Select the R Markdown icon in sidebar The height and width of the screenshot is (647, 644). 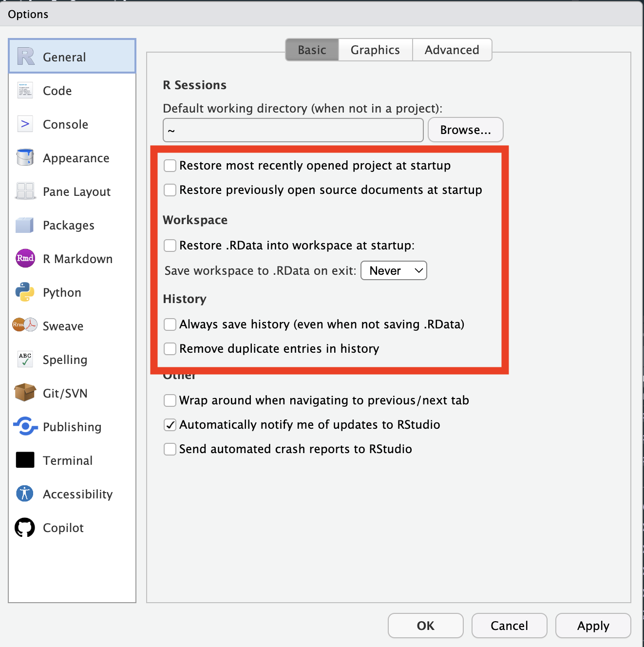coord(25,258)
